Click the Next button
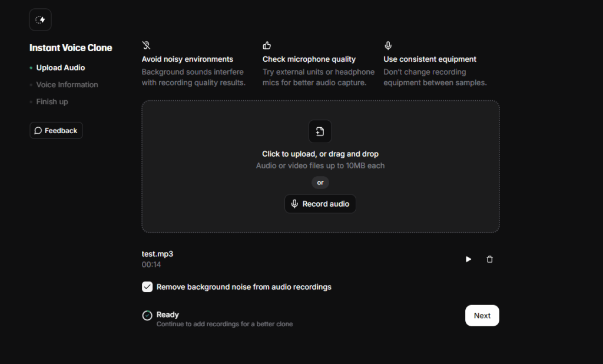Viewport: 603px width, 364px height. [x=482, y=315]
